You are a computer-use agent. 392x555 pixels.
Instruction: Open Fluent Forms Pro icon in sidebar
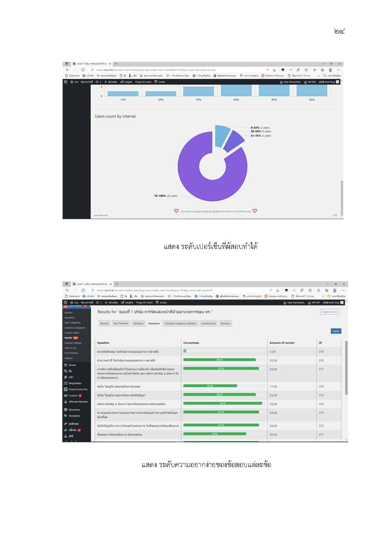(66, 389)
